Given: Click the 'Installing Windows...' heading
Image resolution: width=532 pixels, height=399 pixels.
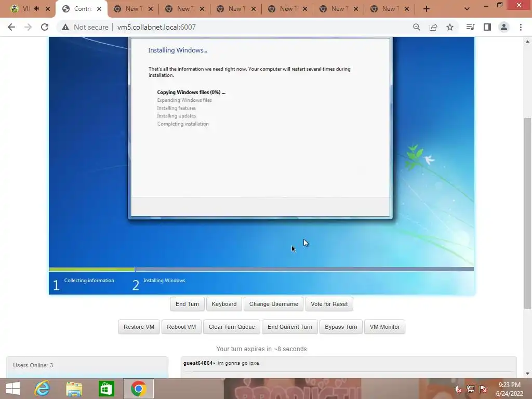Looking at the screenshot, I should 178,50.
